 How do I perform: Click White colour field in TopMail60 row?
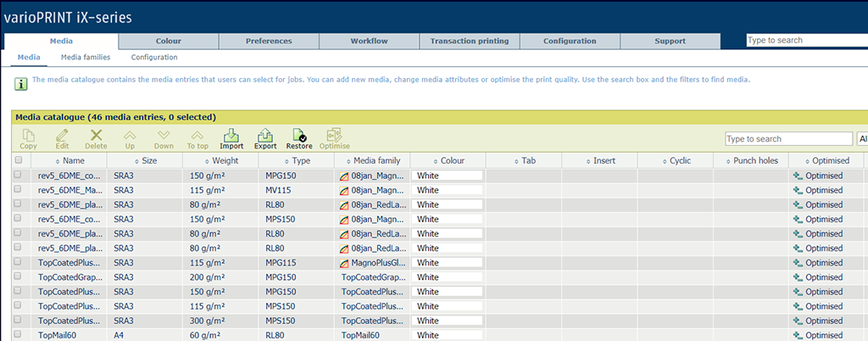pyautogui.click(x=447, y=335)
